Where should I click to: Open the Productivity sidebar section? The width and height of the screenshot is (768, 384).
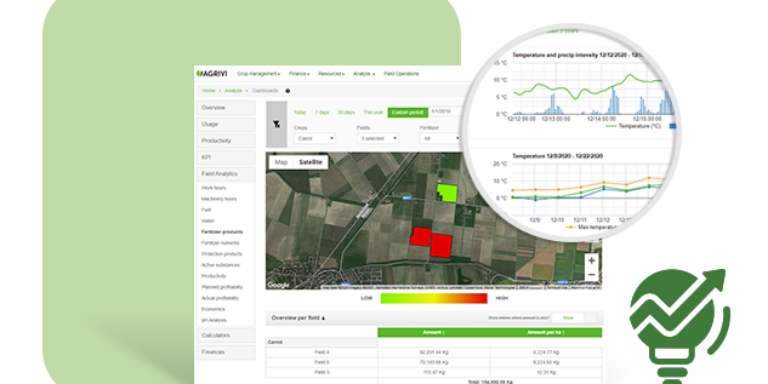pos(226,141)
